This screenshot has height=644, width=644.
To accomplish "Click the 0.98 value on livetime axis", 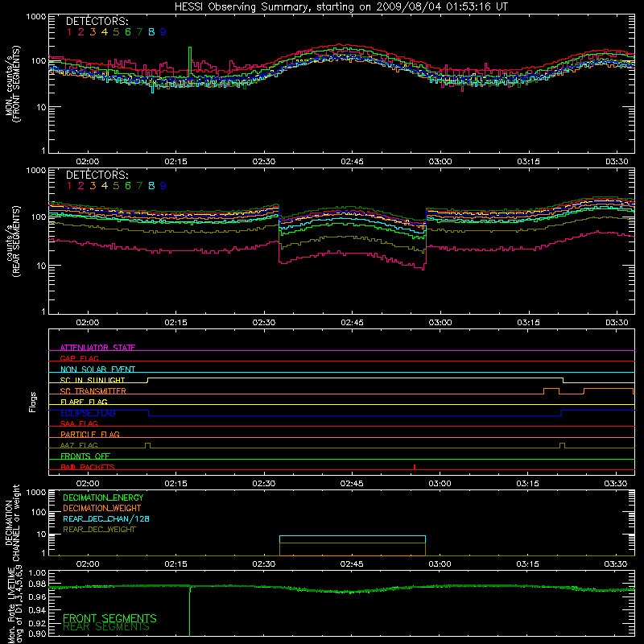I will (37, 584).
